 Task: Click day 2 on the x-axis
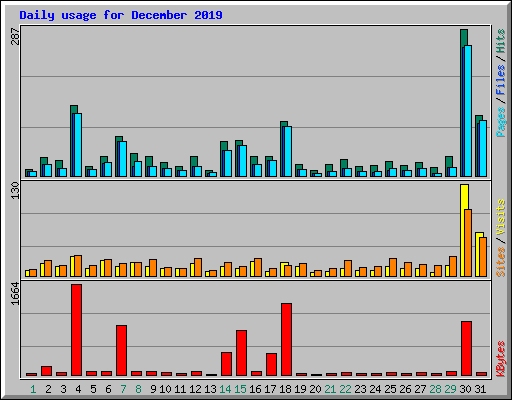(x=48, y=389)
